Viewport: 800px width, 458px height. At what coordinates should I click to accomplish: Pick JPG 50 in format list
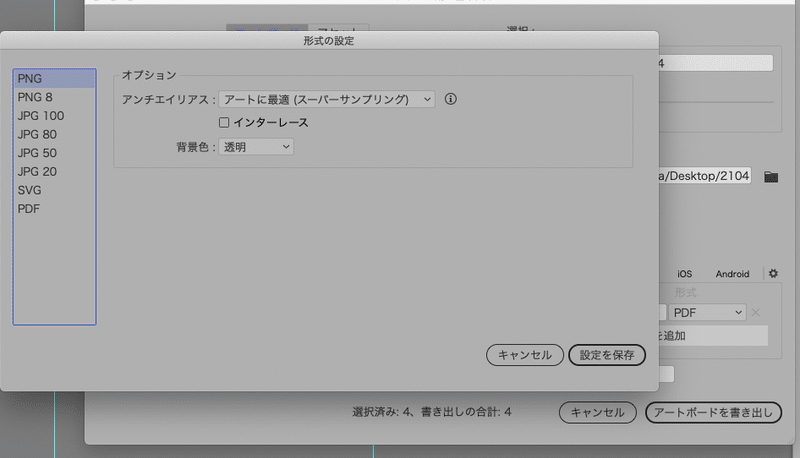(54, 153)
